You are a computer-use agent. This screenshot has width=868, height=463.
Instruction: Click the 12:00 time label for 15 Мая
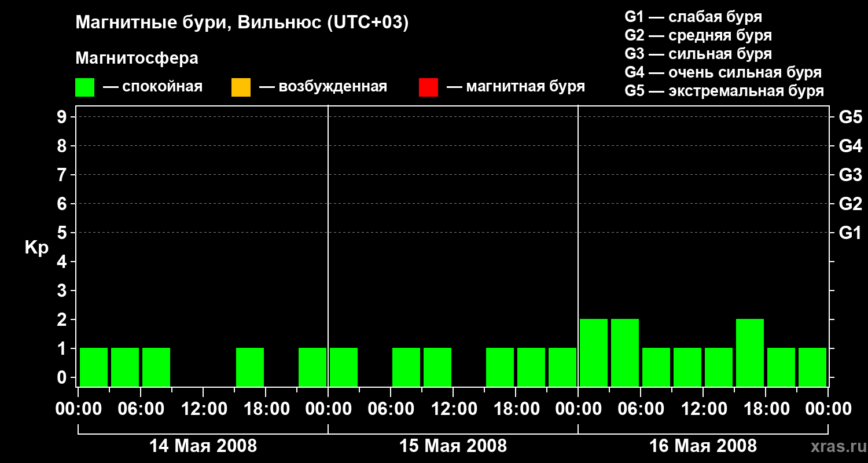(453, 409)
